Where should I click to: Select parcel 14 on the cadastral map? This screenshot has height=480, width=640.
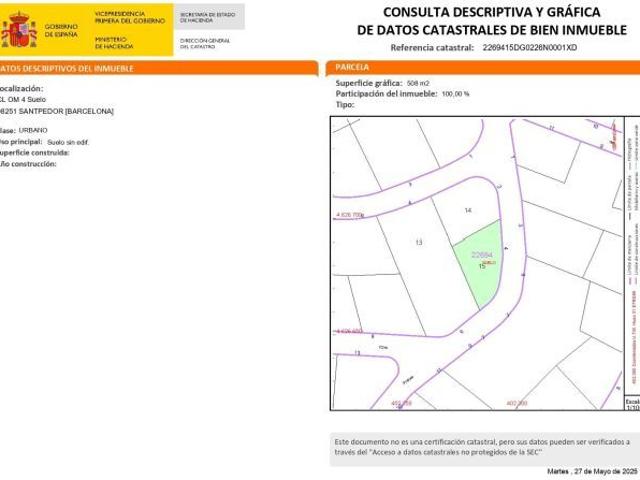tap(467, 210)
